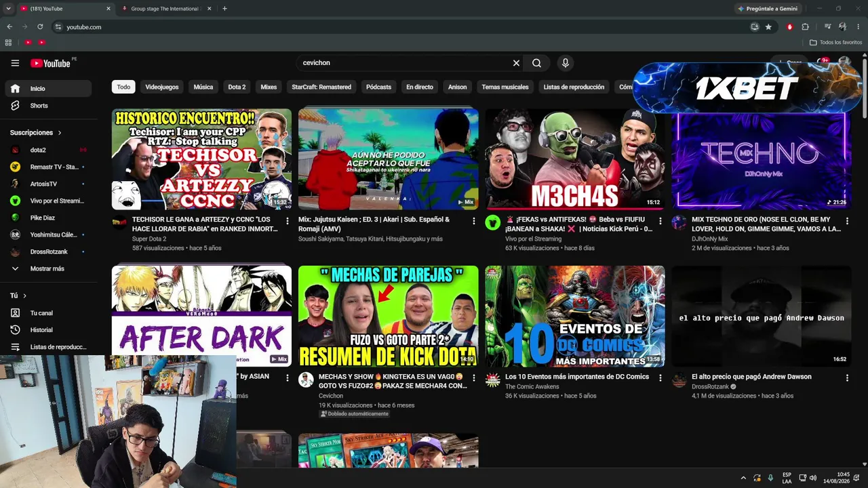Select the Música filter chip
Screen dimensions: 868x488
tap(203, 87)
